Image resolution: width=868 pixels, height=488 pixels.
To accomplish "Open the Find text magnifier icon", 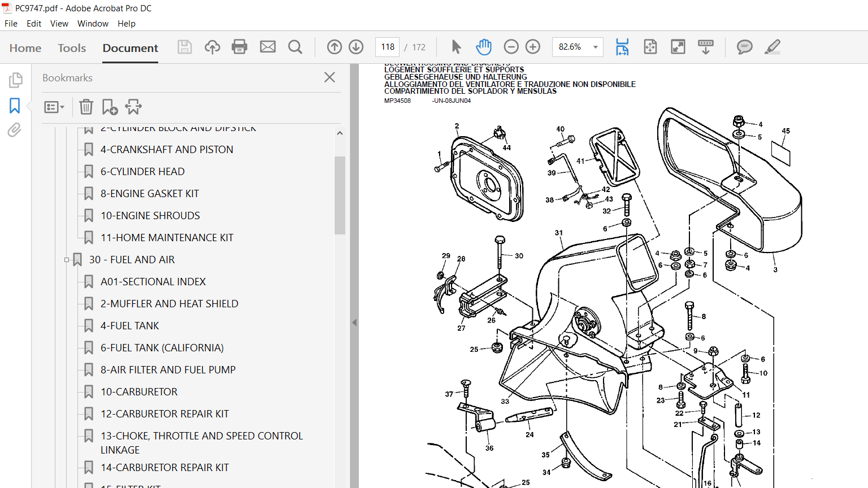I will click(295, 47).
